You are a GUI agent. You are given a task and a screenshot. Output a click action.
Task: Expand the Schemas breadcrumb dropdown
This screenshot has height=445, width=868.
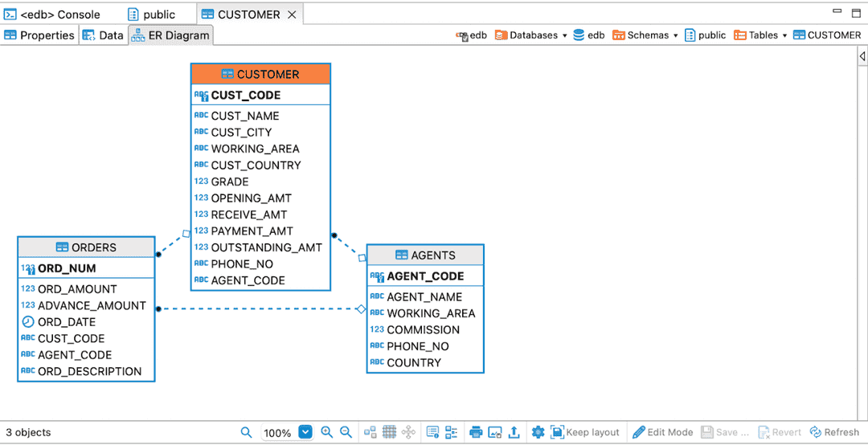[675, 35]
